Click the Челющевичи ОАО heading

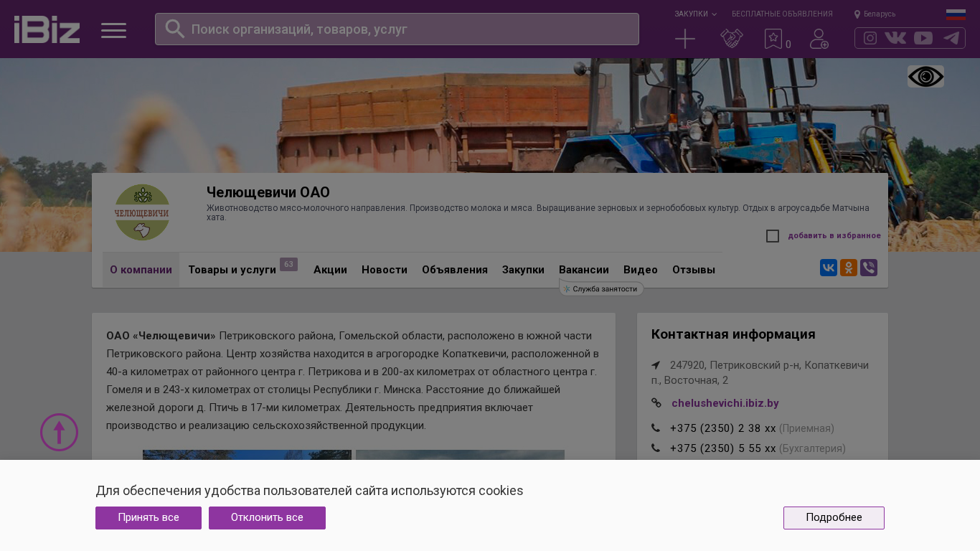pyautogui.click(x=268, y=192)
